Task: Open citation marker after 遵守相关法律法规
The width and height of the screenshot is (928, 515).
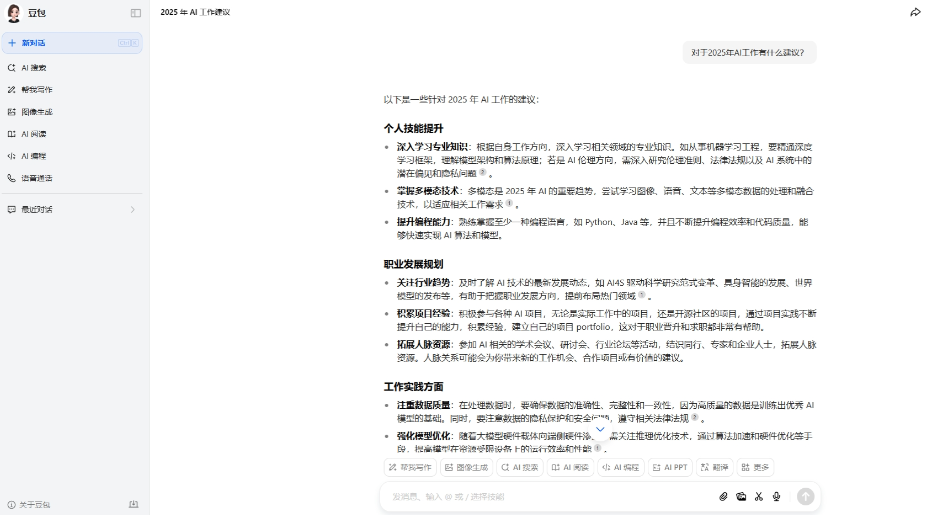Action: coord(695,417)
